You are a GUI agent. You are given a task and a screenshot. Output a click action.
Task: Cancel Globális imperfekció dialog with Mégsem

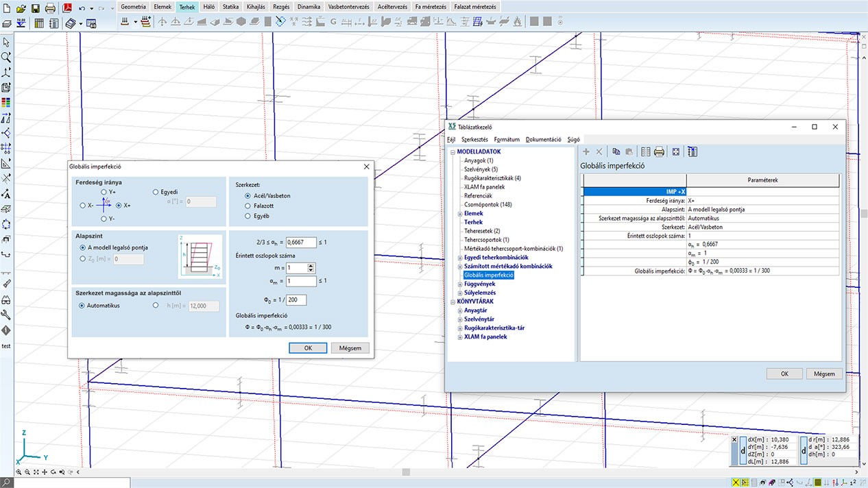(x=350, y=348)
